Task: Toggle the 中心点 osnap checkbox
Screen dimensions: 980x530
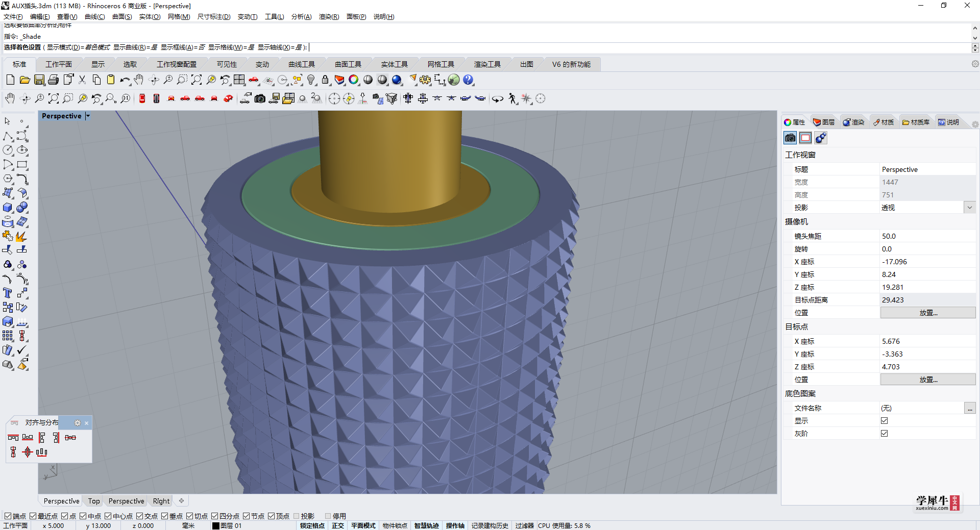Action: pos(108,516)
